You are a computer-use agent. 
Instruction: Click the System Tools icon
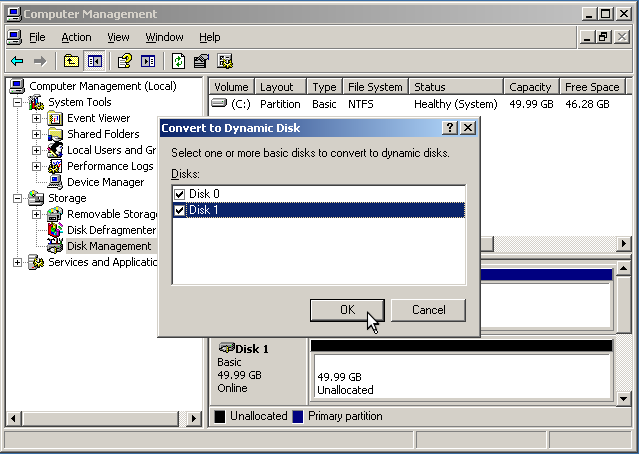(x=36, y=102)
